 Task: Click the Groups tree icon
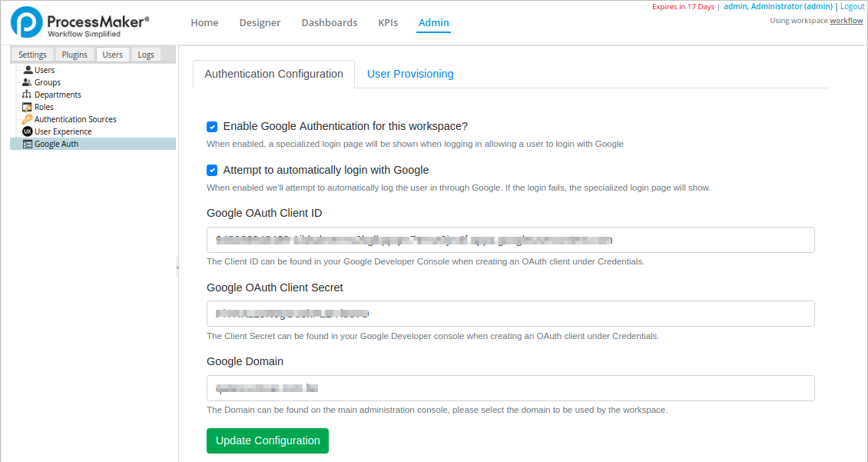point(28,82)
